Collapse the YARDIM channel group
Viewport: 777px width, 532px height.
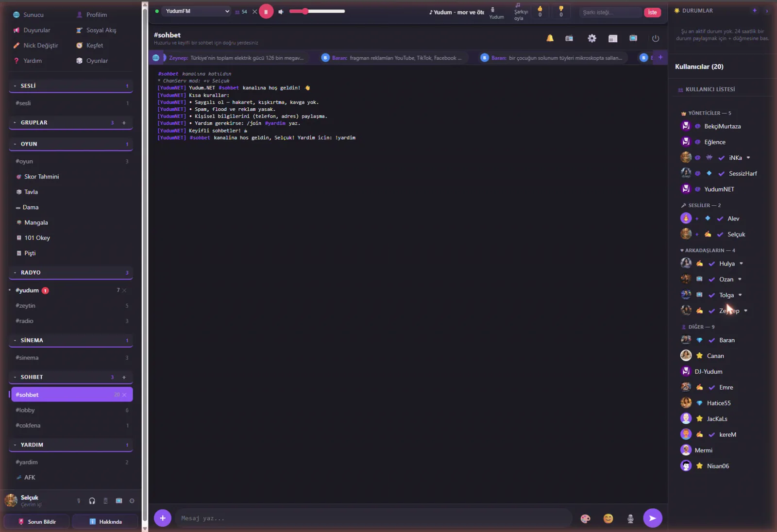point(71,445)
